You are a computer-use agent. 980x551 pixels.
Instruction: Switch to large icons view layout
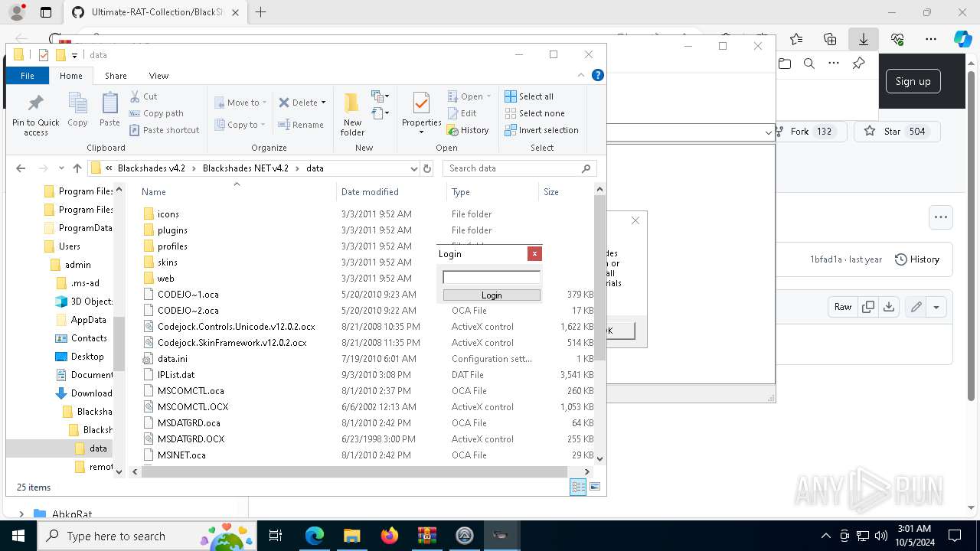coord(595,487)
